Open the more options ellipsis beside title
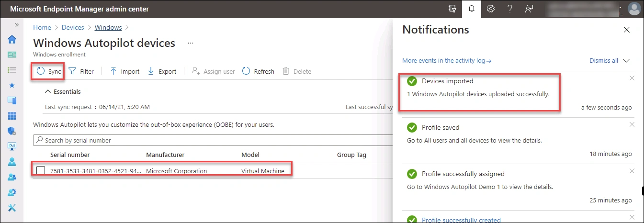The height and width of the screenshot is (223, 644). pyautogui.click(x=191, y=43)
